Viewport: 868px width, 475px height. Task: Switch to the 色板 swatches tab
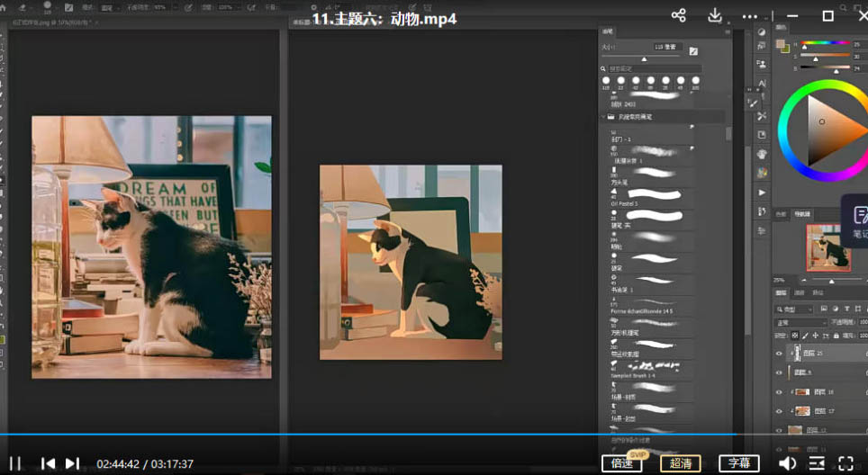click(x=781, y=214)
